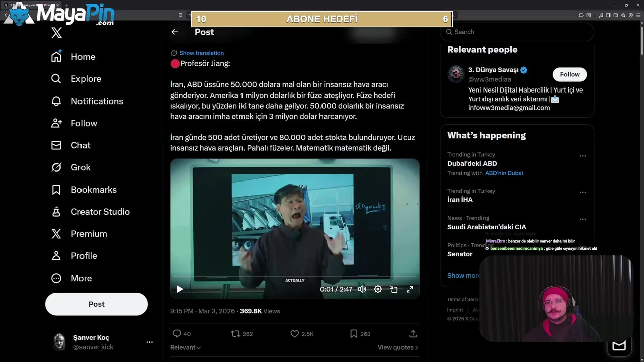Toggle picture-in-picture for the video
644x362 pixels.
click(394, 289)
